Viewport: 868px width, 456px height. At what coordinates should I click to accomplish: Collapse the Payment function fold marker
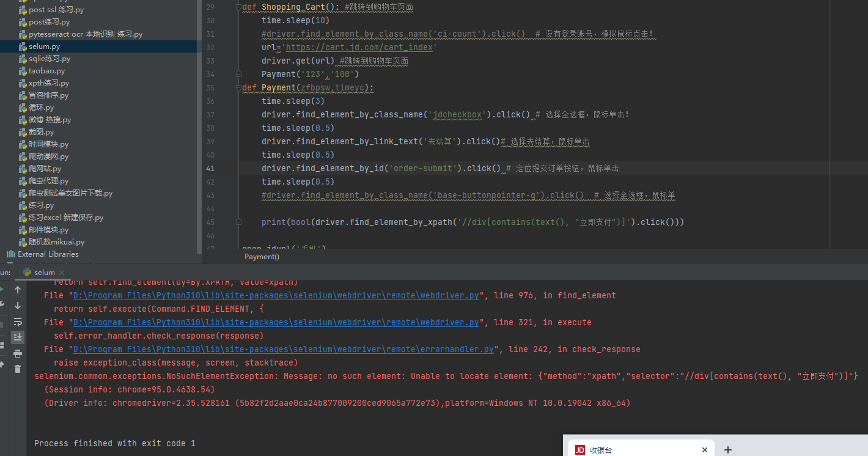(x=238, y=88)
